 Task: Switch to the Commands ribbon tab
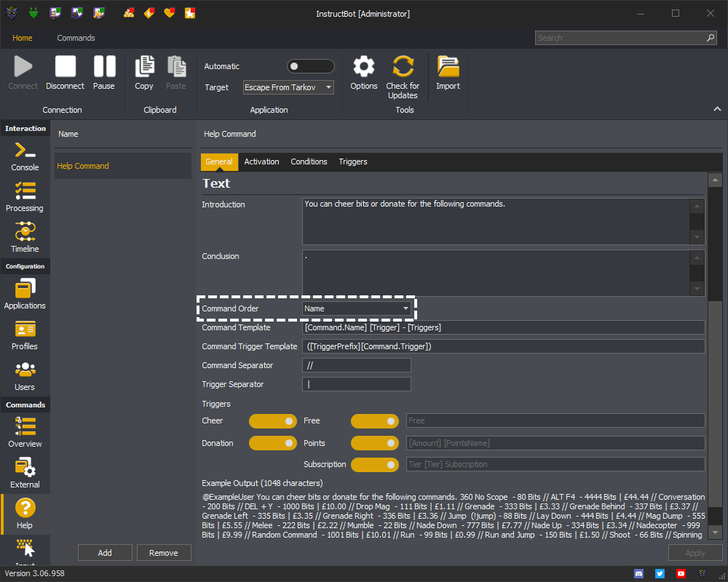pos(76,38)
